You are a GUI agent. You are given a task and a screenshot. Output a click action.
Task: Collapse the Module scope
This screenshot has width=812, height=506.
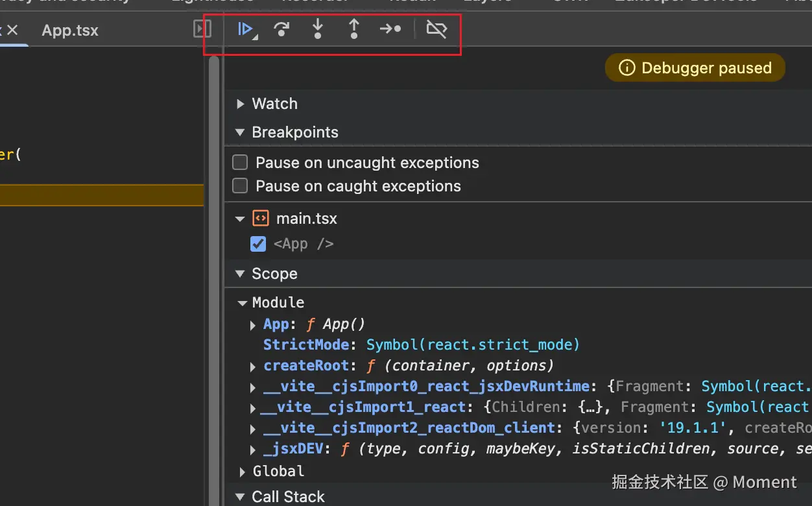[x=243, y=303]
